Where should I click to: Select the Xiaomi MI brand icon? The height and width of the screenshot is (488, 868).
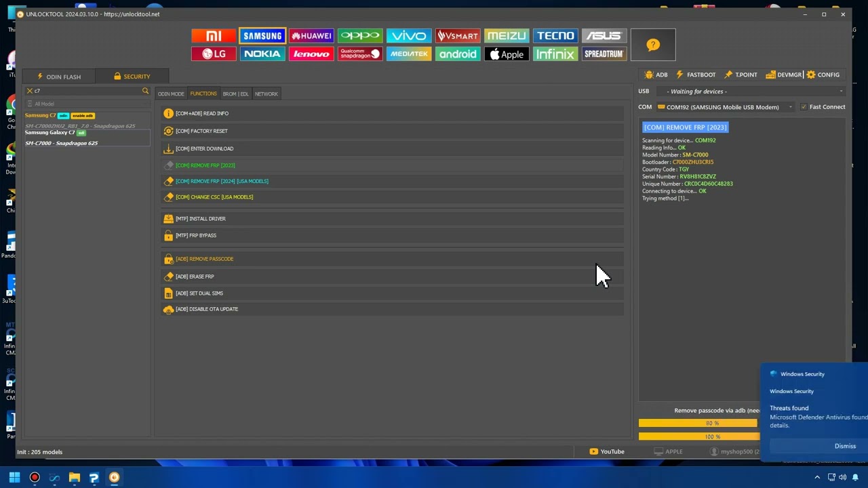coord(214,36)
